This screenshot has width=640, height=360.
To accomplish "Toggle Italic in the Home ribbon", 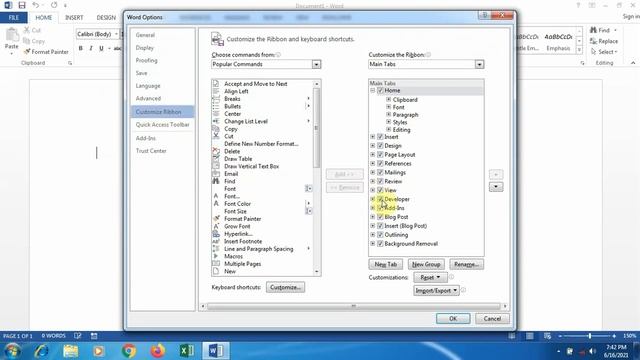I will [91, 48].
